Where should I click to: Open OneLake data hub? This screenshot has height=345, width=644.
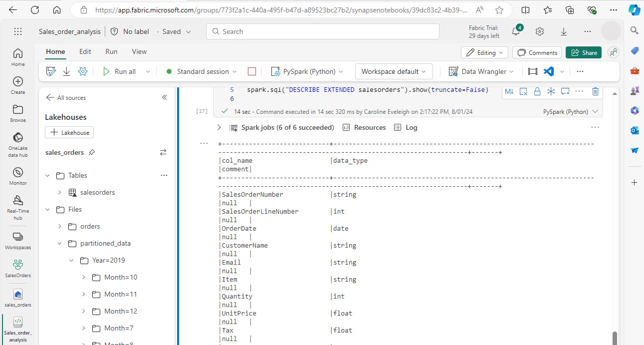point(18,145)
